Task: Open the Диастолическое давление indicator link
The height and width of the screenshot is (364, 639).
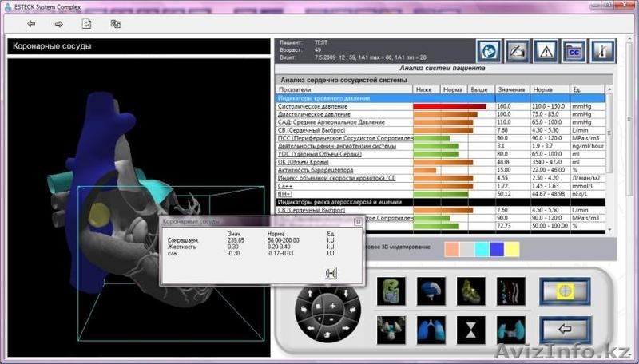Action: (x=313, y=114)
